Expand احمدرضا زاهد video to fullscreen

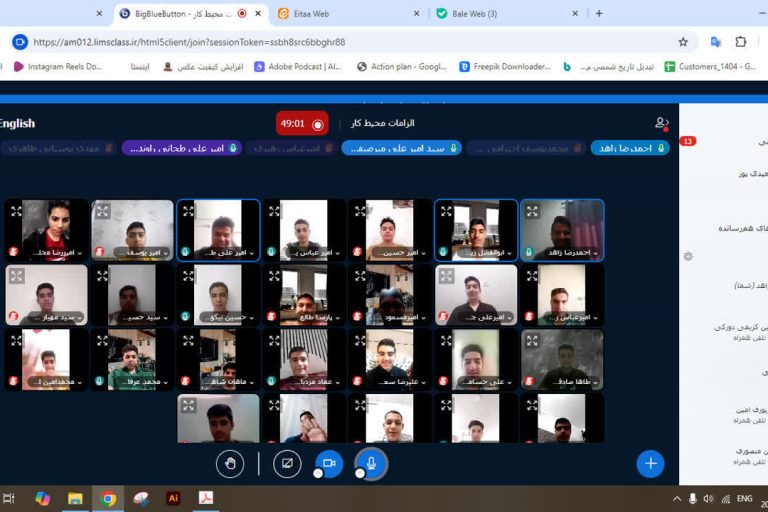point(532,212)
